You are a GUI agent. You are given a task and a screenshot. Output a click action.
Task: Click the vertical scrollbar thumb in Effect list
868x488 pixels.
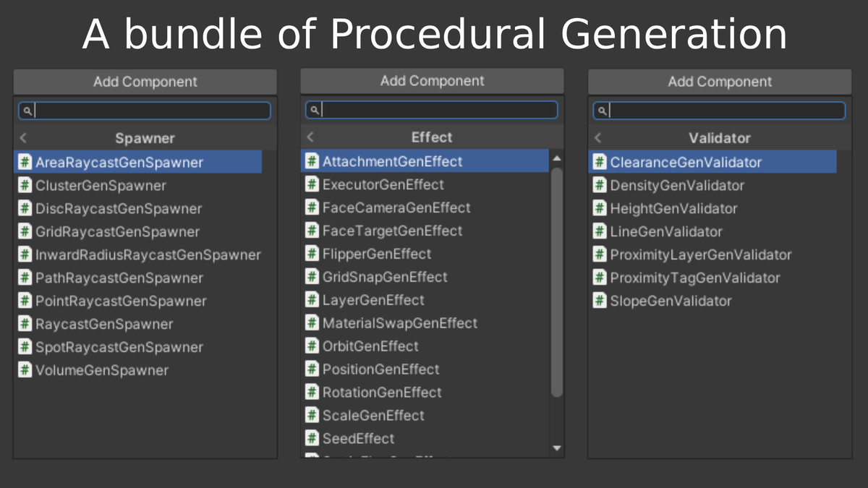coord(556,282)
